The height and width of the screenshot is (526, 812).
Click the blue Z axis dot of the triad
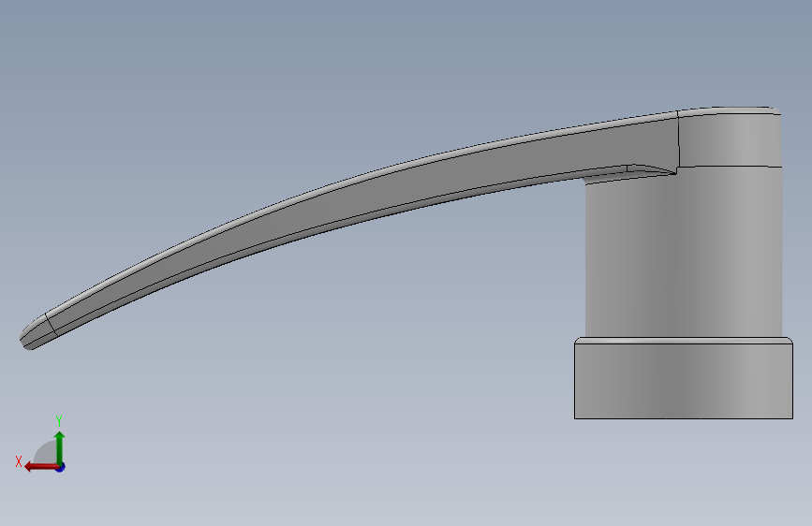click(61, 467)
